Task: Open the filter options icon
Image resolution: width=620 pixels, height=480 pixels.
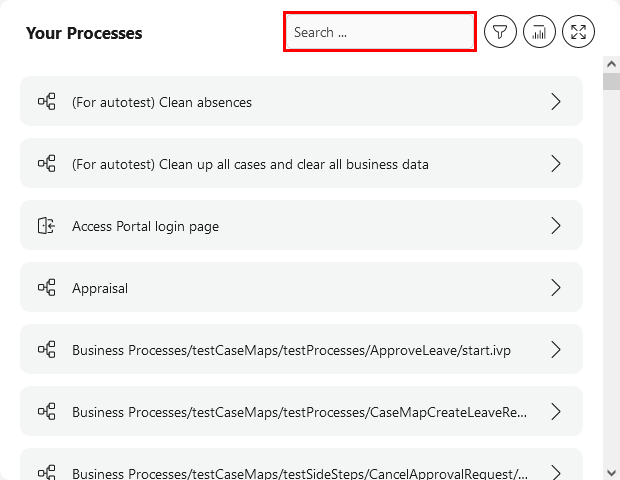Action: tap(500, 32)
